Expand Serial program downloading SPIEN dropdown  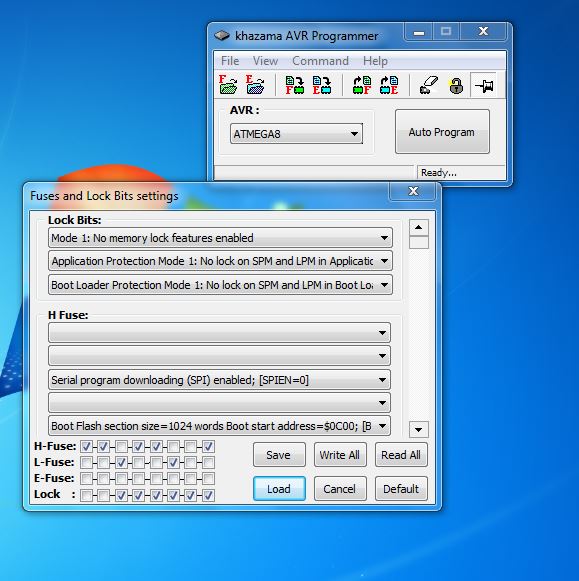pos(219,380)
